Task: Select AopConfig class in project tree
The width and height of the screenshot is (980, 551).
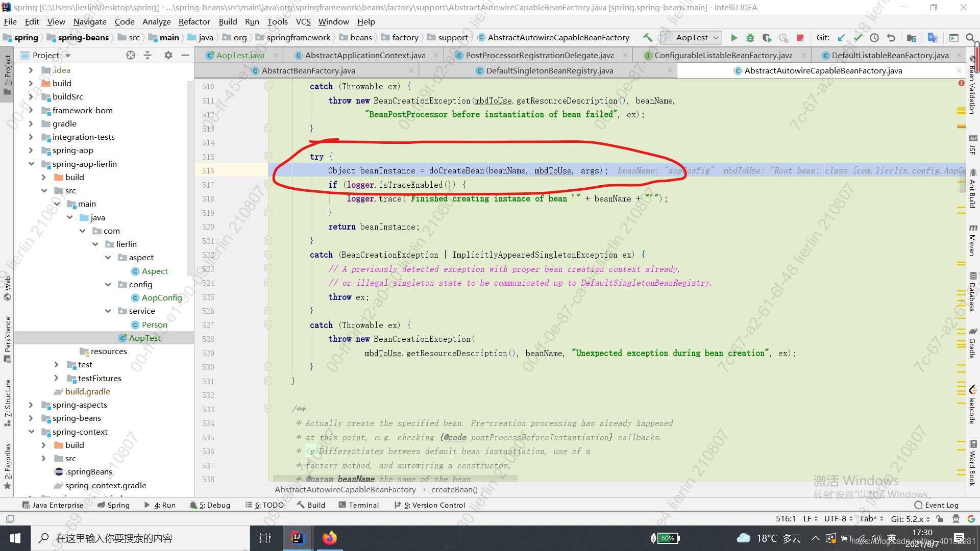Action: coord(161,298)
